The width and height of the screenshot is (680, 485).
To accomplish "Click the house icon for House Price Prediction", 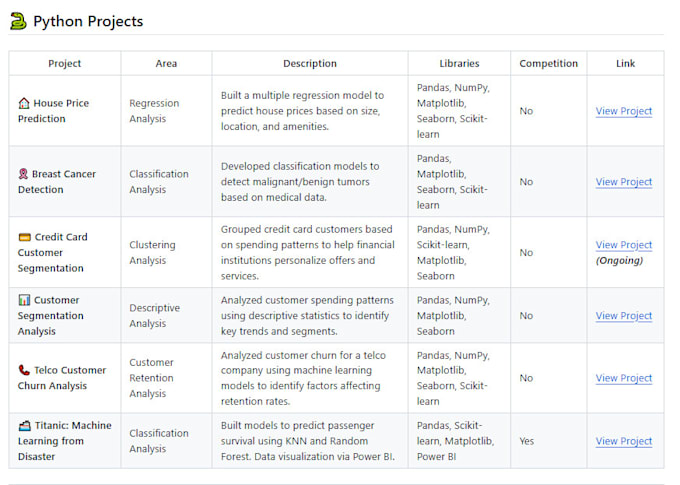I will [24, 103].
